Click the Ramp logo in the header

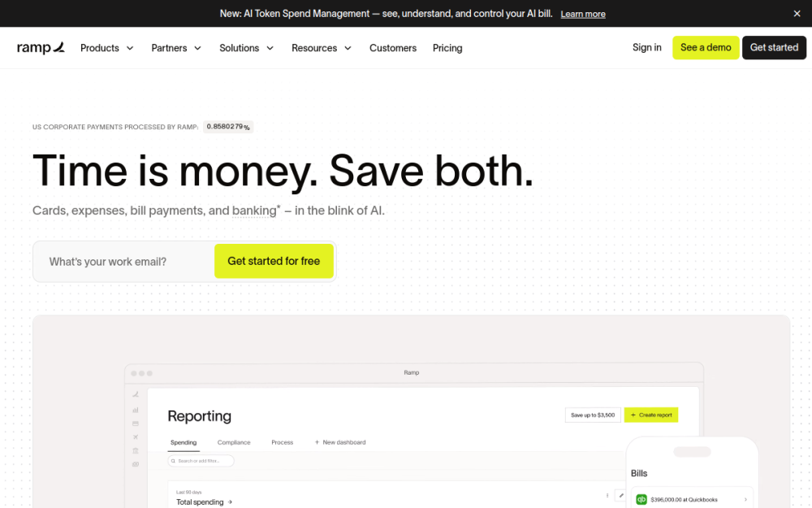click(41, 48)
